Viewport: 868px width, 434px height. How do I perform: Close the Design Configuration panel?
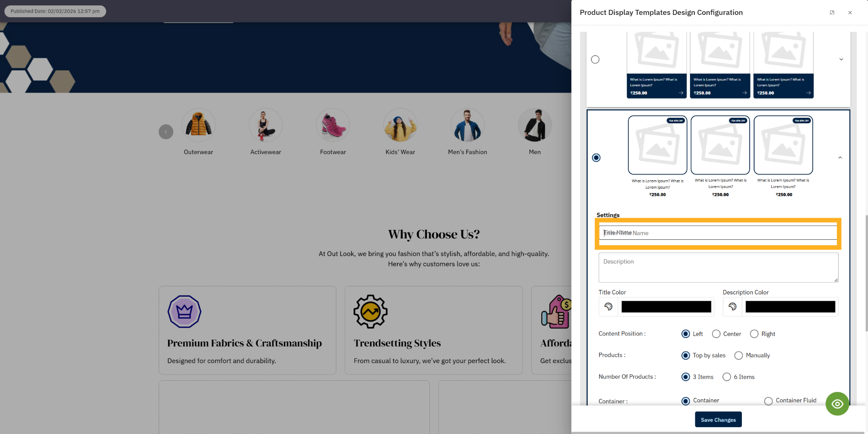tap(850, 12)
